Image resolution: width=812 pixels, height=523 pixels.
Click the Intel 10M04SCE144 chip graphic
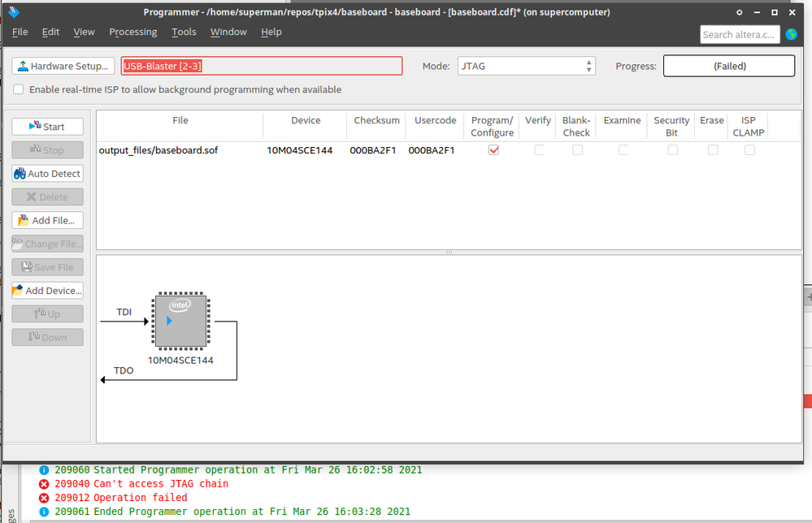pyautogui.click(x=180, y=322)
